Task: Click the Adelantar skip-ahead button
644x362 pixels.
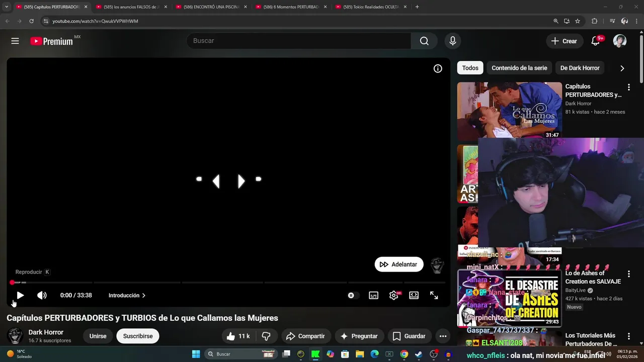Action: pyautogui.click(x=399, y=264)
